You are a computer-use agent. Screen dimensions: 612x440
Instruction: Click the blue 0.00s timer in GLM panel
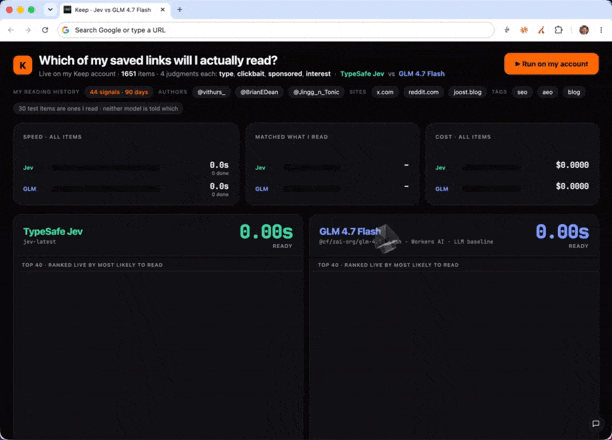pyautogui.click(x=562, y=232)
